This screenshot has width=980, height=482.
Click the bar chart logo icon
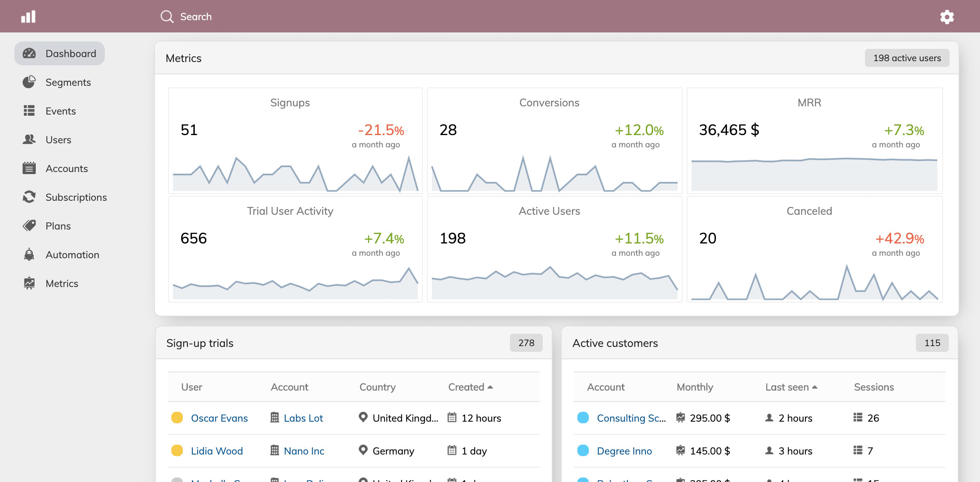28,17
